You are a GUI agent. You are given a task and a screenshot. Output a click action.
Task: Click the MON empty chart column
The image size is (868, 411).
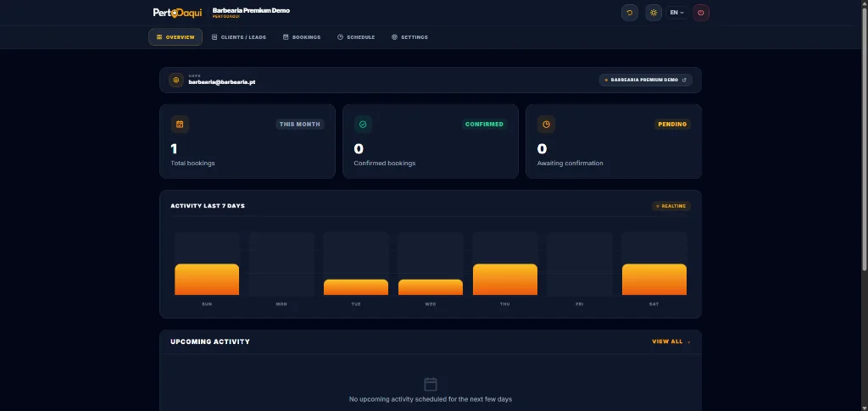point(281,264)
